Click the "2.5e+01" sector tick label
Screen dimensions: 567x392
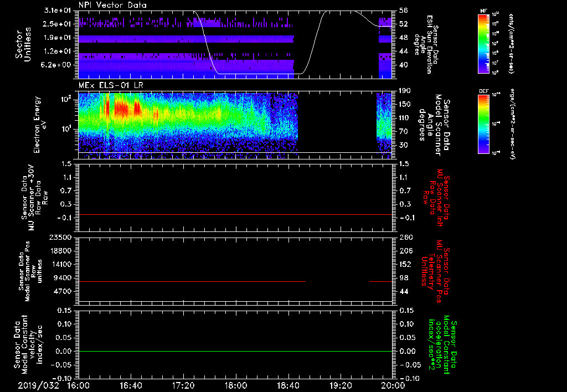(x=58, y=24)
